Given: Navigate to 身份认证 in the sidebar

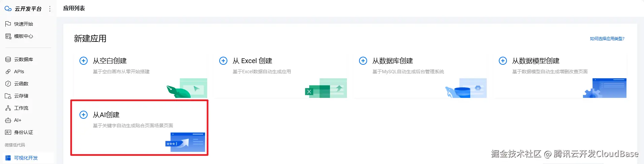Looking at the screenshot, I should pos(23,132).
